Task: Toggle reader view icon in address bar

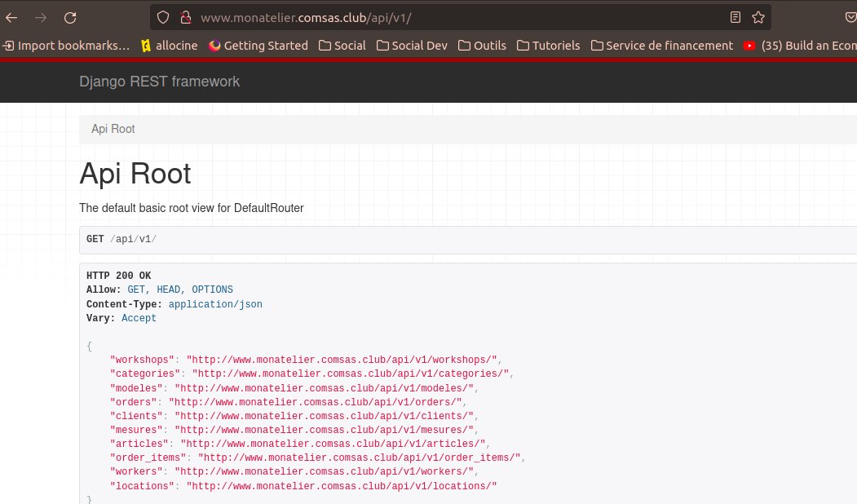Action: tap(736, 17)
